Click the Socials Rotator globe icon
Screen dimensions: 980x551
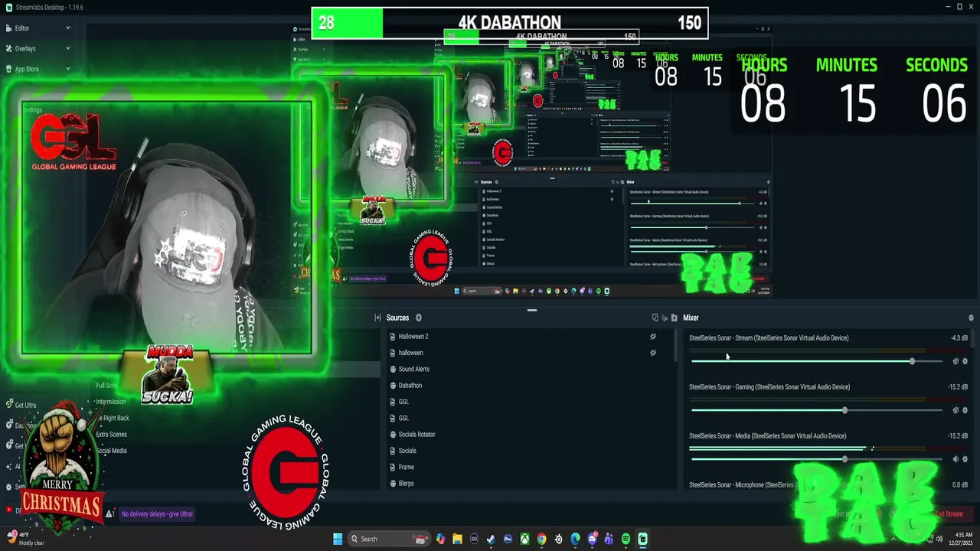pos(393,435)
